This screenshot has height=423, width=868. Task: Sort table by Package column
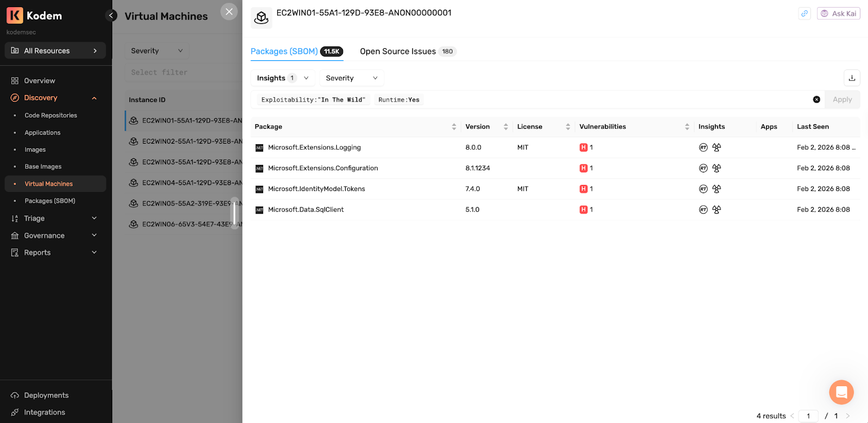454,127
